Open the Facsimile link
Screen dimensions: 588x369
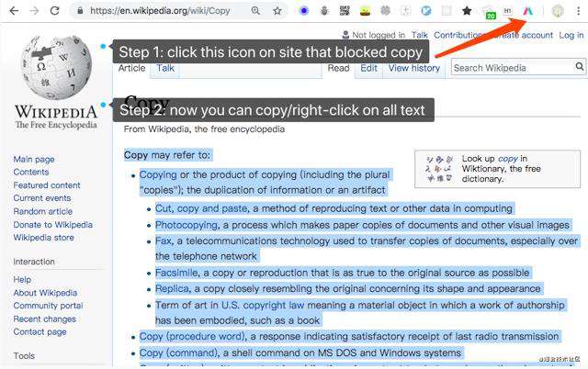[176, 273]
